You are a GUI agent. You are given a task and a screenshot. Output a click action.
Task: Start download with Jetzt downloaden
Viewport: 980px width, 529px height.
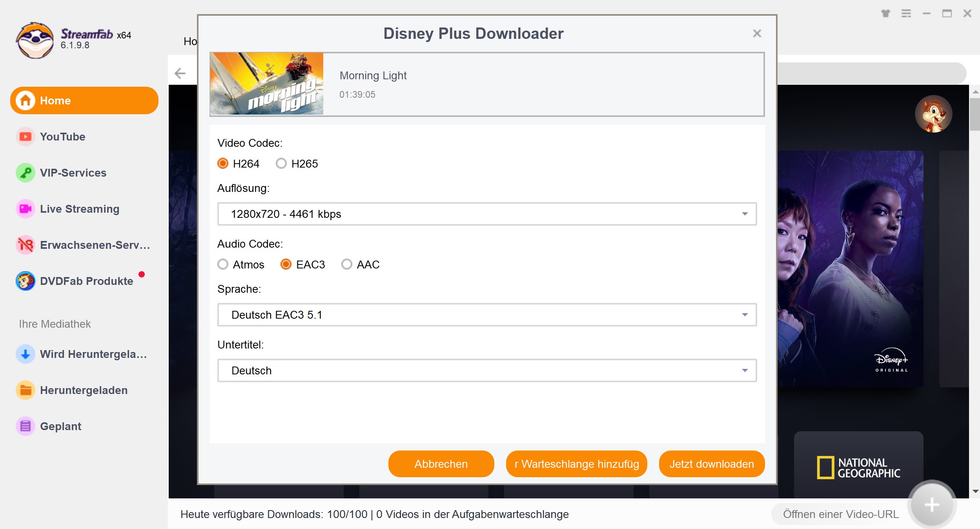tap(712, 464)
